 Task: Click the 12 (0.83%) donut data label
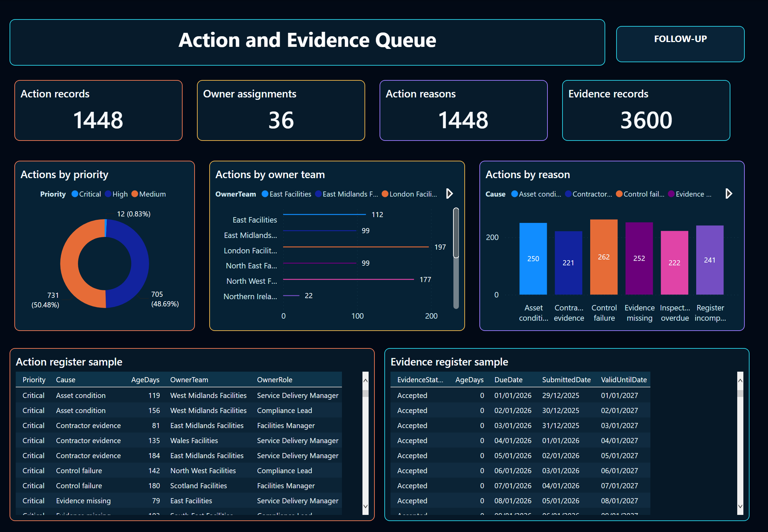click(x=134, y=214)
